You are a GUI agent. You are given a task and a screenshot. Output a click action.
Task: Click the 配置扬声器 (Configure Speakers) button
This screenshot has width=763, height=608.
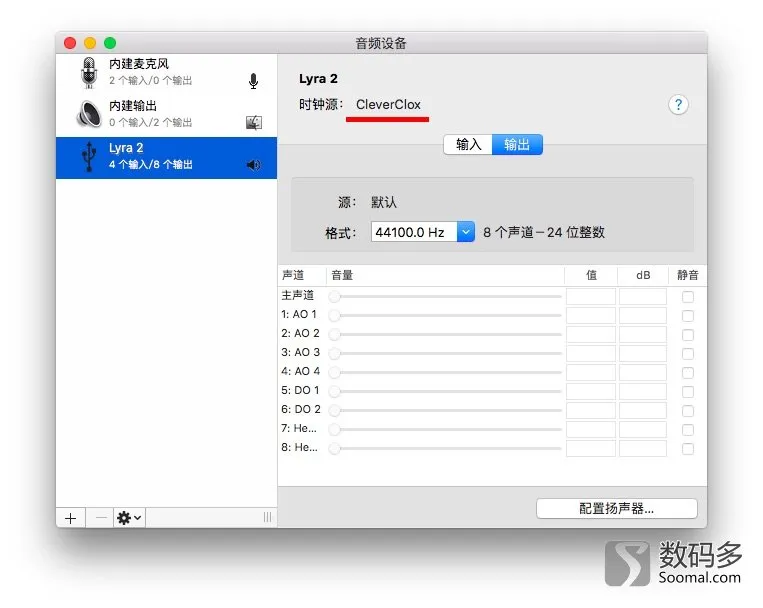point(617,508)
